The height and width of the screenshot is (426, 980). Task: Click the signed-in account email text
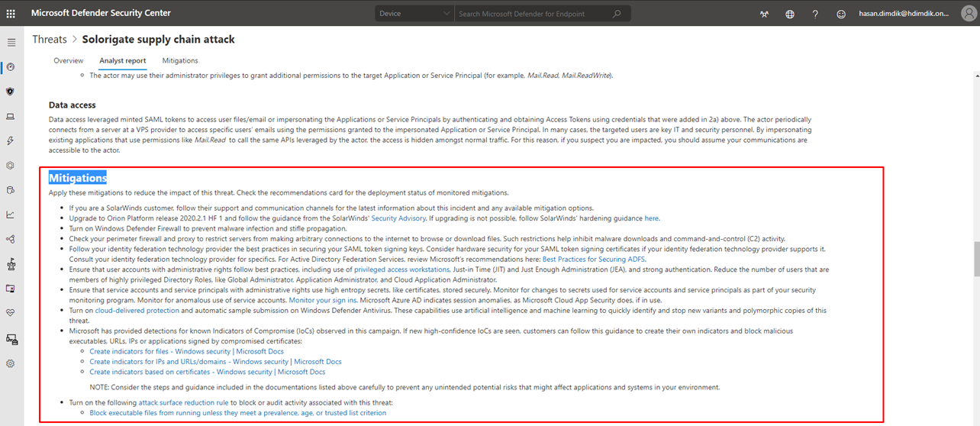coord(905,14)
